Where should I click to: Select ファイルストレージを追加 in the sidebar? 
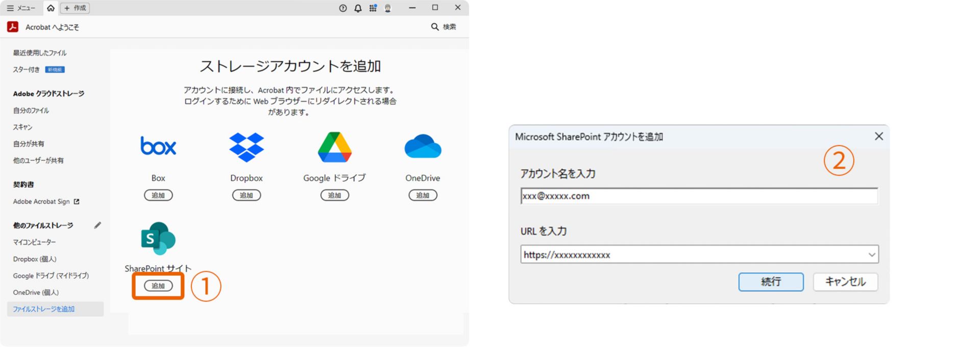[55, 309]
